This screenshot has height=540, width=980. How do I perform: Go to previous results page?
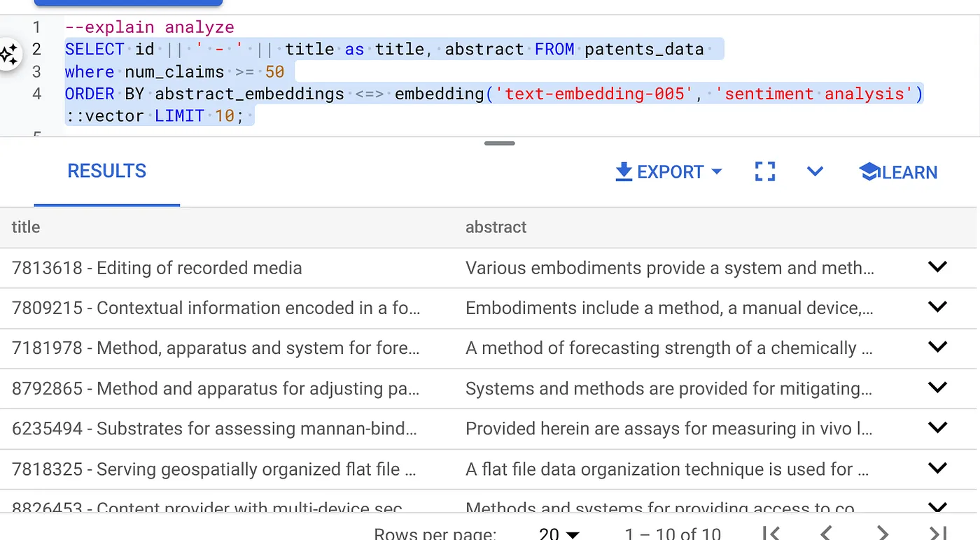pyautogui.click(x=827, y=533)
